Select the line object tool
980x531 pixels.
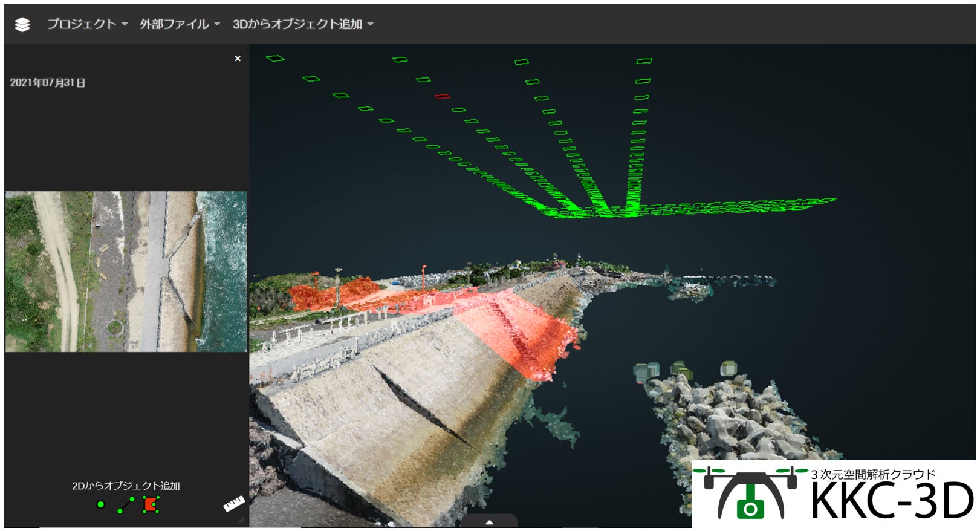click(x=126, y=505)
